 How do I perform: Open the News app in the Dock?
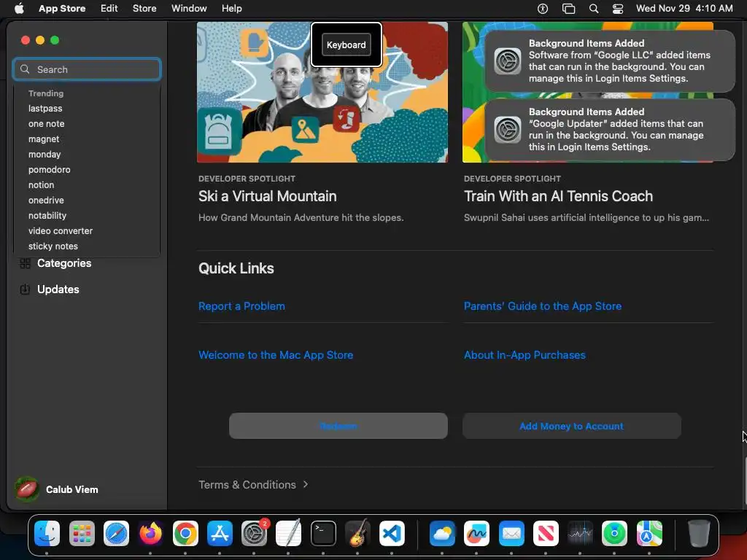tap(546, 533)
